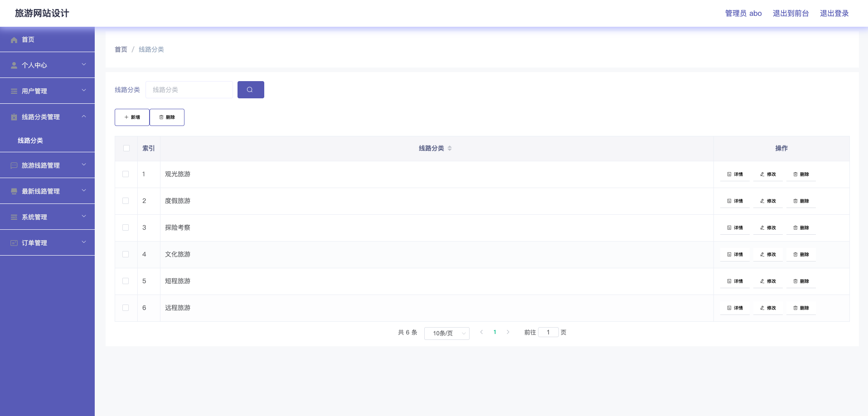Click the sort arrows on 线路分类 column
The width and height of the screenshot is (868, 416).
[x=450, y=148]
